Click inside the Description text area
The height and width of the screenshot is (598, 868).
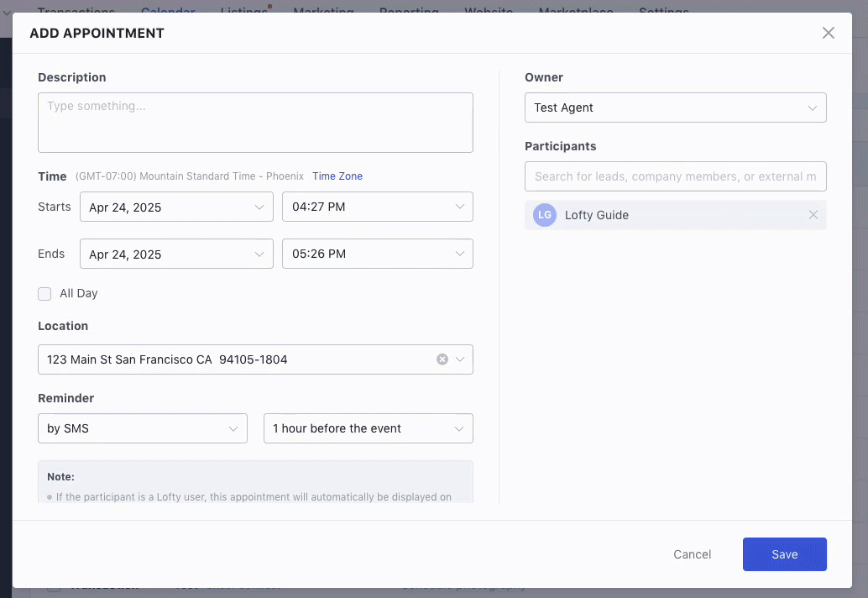[x=255, y=123]
